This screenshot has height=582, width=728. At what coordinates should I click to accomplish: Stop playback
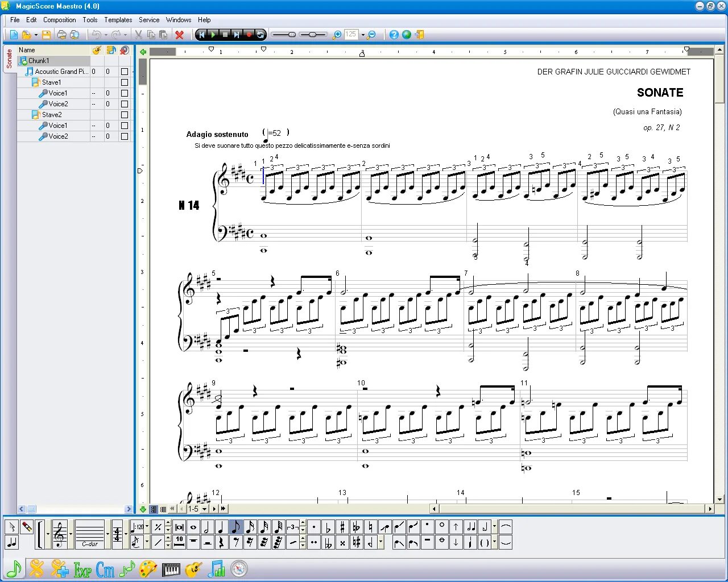225,35
